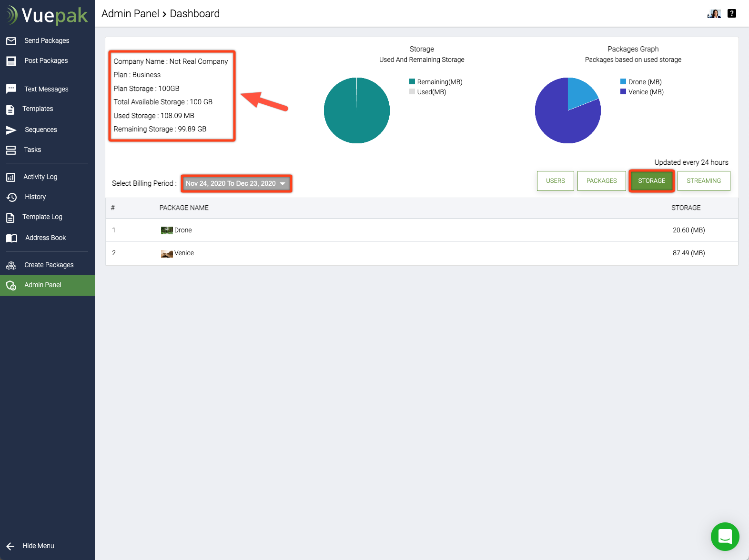Click the Post Packages icon in sidebar

click(x=11, y=61)
